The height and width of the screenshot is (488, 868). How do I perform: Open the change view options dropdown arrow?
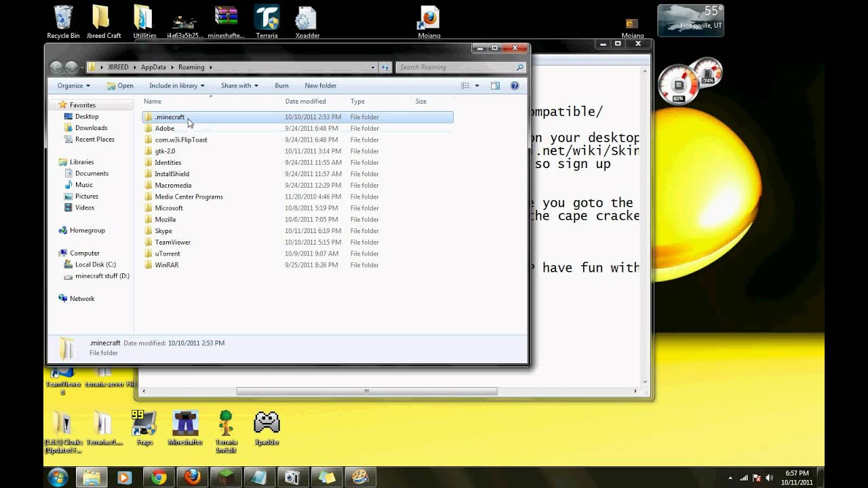[x=477, y=85]
